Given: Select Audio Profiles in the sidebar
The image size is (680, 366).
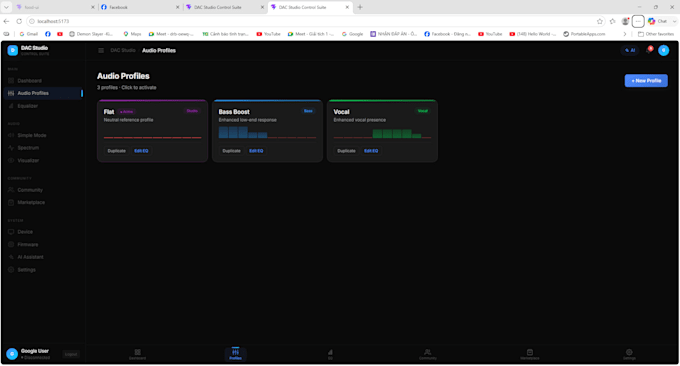Looking at the screenshot, I should [42, 93].
